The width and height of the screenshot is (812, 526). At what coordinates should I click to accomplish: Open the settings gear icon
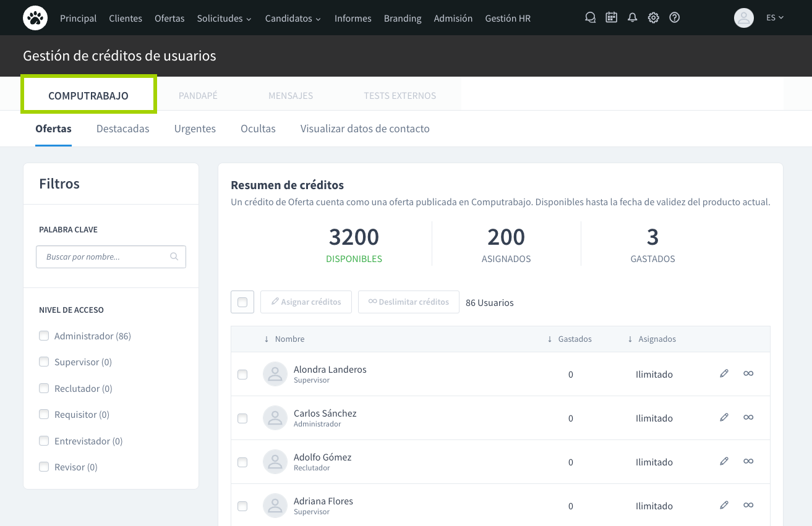pos(653,18)
